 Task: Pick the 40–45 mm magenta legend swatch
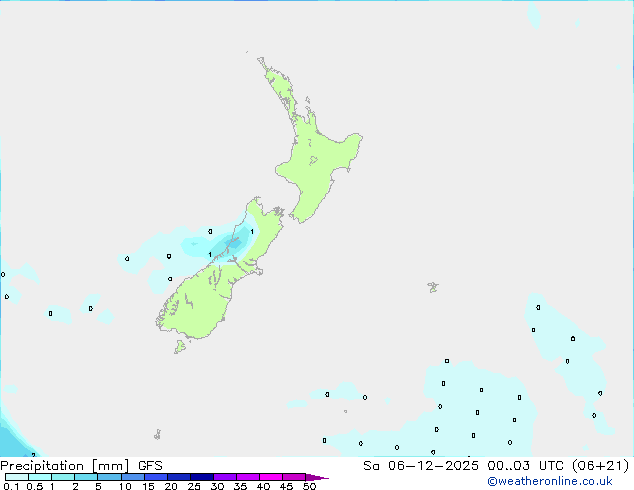click(x=271, y=477)
